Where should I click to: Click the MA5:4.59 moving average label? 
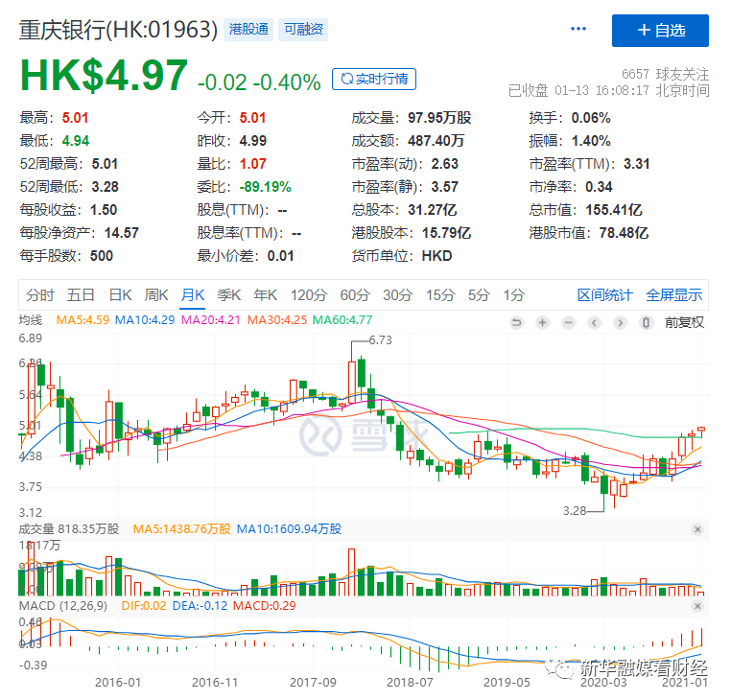point(83,320)
